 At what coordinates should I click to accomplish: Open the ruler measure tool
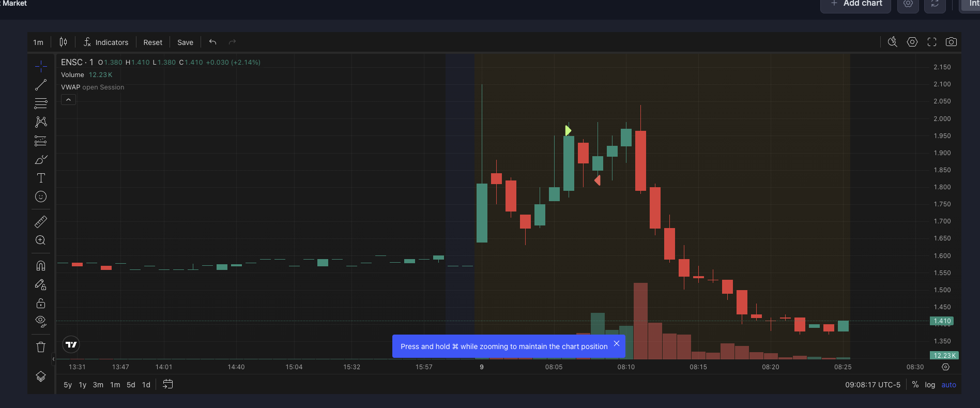pyautogui.click(x=41, y=222)
